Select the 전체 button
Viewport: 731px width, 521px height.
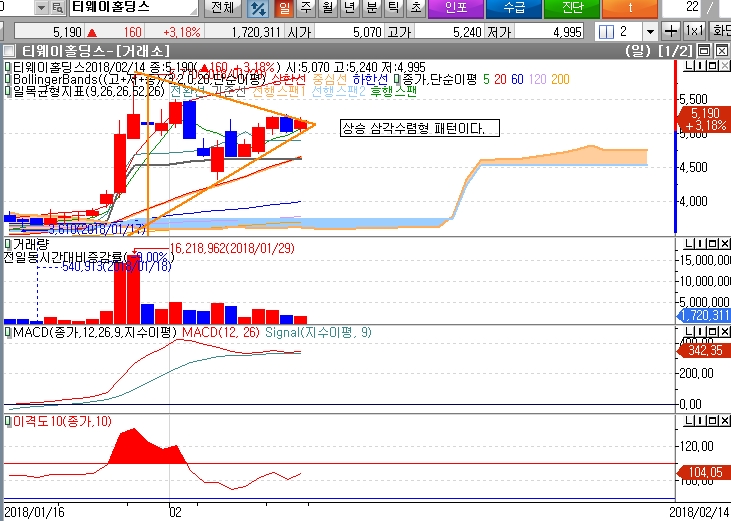[222, 7]
